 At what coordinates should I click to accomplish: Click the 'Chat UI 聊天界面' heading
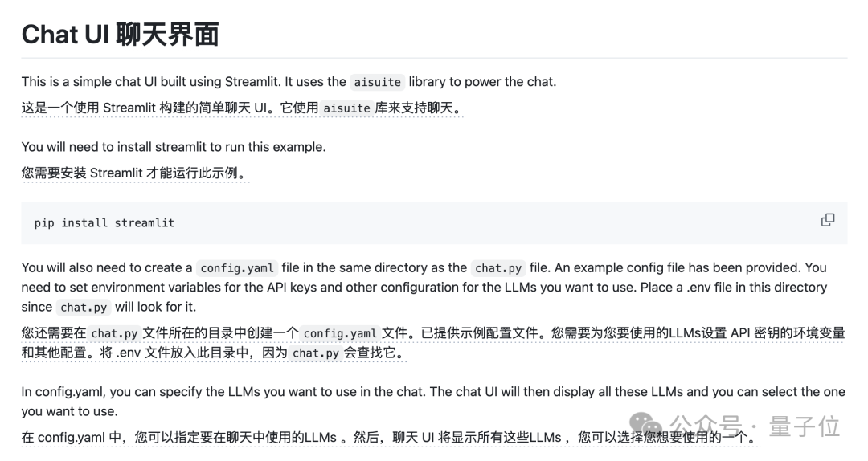tap(120, 35)
